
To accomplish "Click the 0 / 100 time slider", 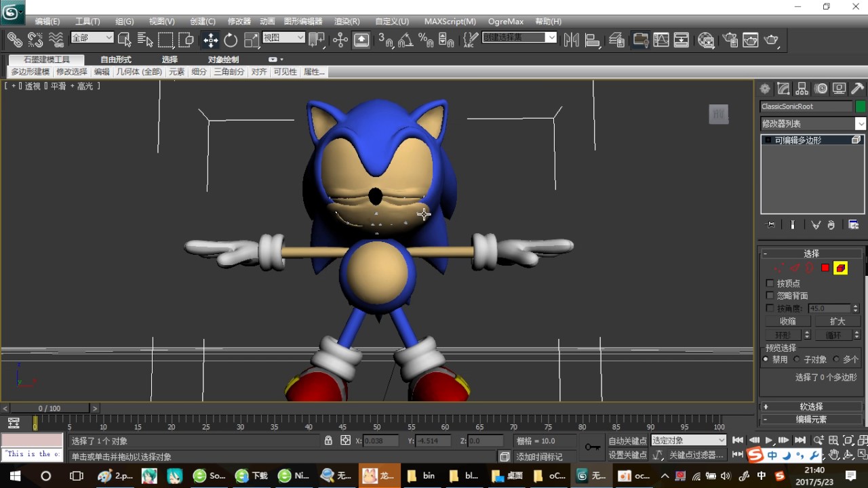I will (x=50, y=408).
